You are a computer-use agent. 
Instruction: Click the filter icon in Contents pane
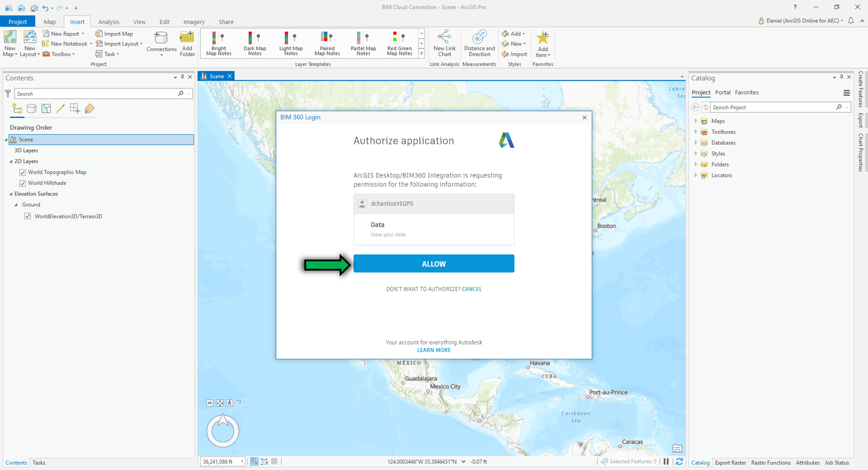(8, 94)
